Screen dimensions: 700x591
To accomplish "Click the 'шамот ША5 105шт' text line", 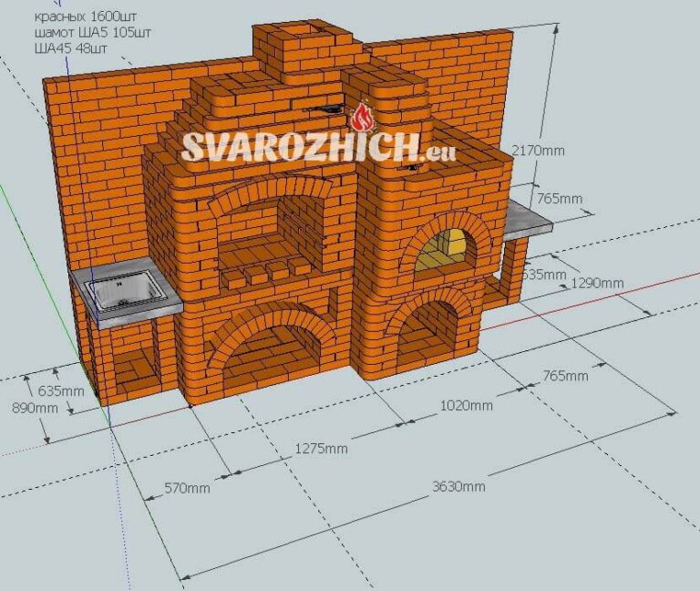I will 92,34.
